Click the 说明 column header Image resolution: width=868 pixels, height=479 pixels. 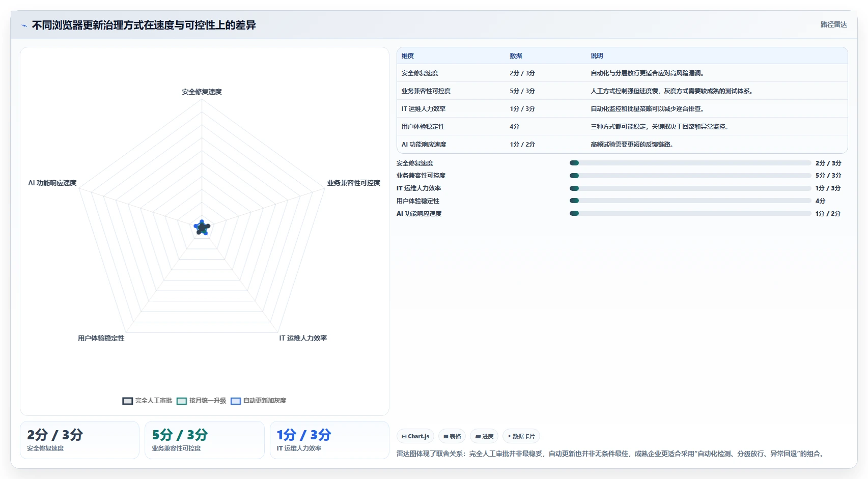597,56
